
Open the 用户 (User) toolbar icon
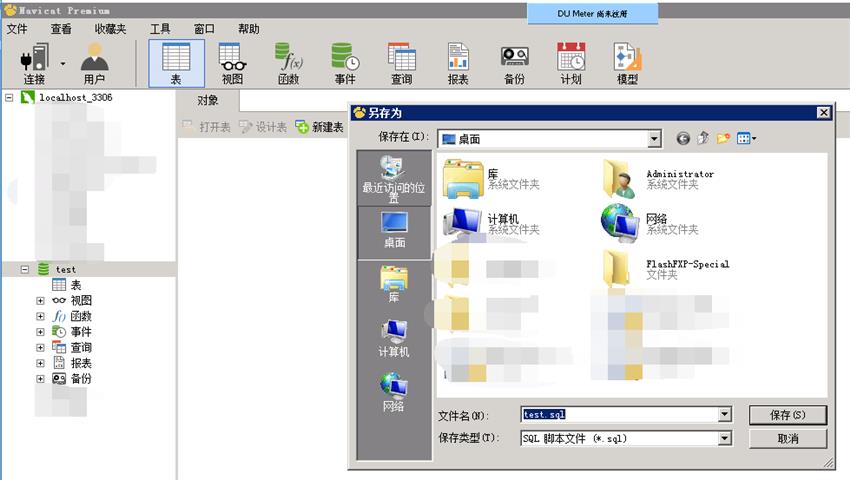(94, 62)
